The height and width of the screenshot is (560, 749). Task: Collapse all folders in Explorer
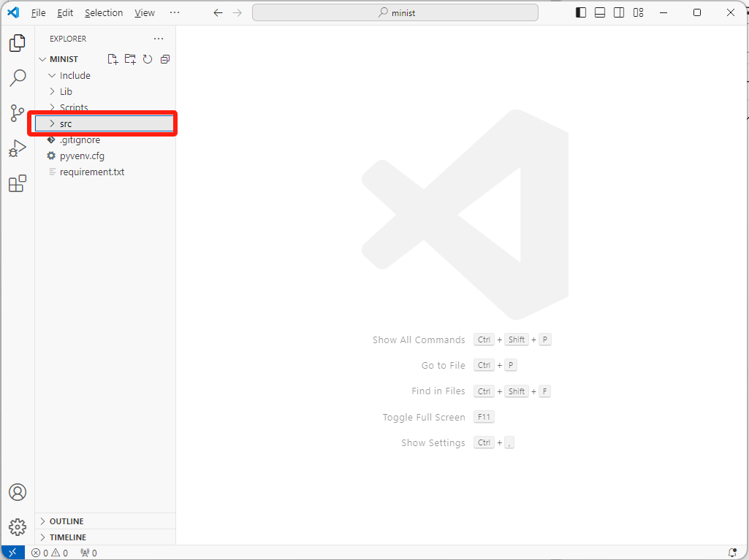pyautogui.click(x=165, y=59)
